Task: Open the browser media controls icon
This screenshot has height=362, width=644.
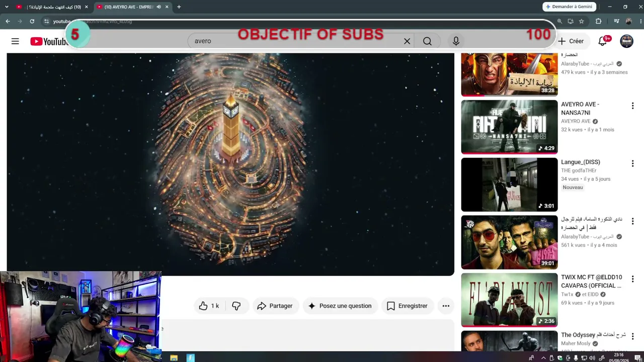Action: pyautogui.click(x=616, y=21)
